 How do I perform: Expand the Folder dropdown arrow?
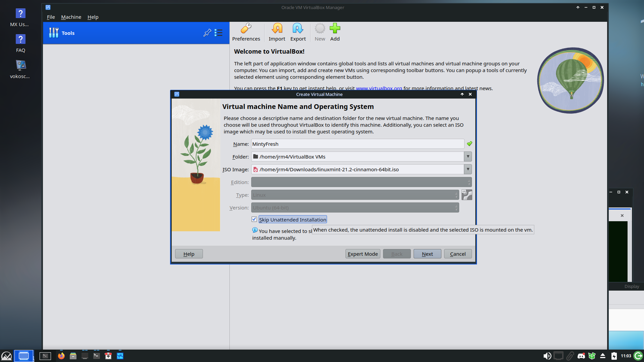pyautogui.click(x=468, y=157)
